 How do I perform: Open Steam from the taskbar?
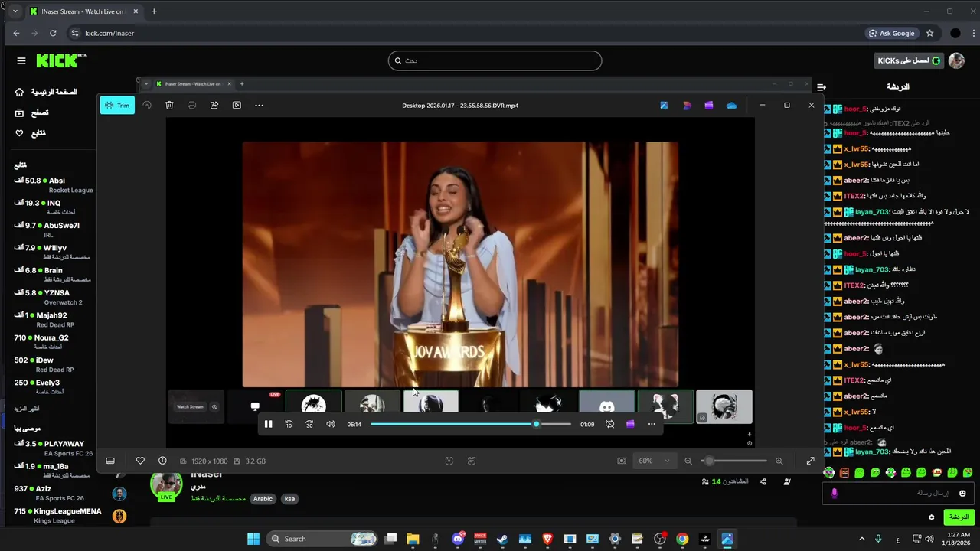coord(502,539)
